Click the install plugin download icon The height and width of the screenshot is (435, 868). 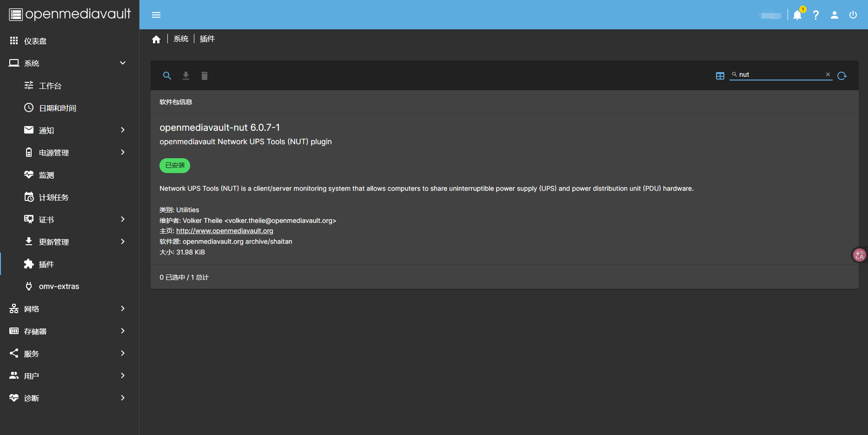coord(186,75)
